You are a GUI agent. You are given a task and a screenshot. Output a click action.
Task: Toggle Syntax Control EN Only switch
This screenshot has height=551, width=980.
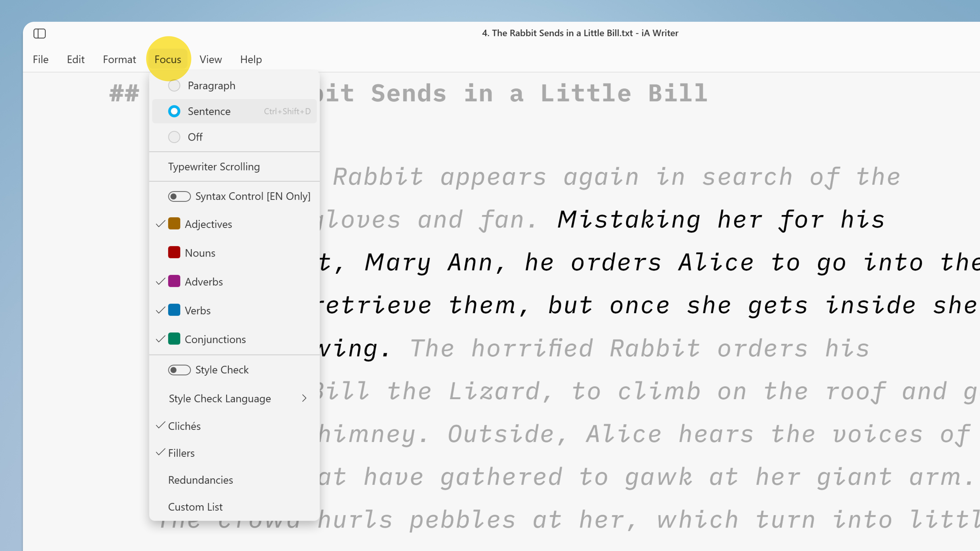tap(178, 196)
